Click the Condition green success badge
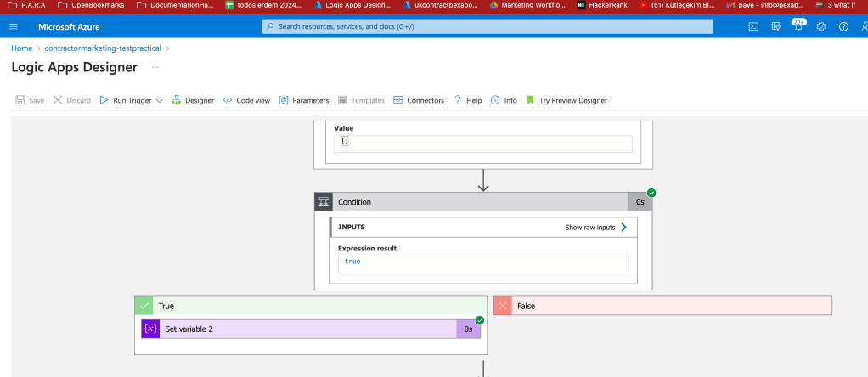The image size is (868, 377). click(x=651, y=193)
